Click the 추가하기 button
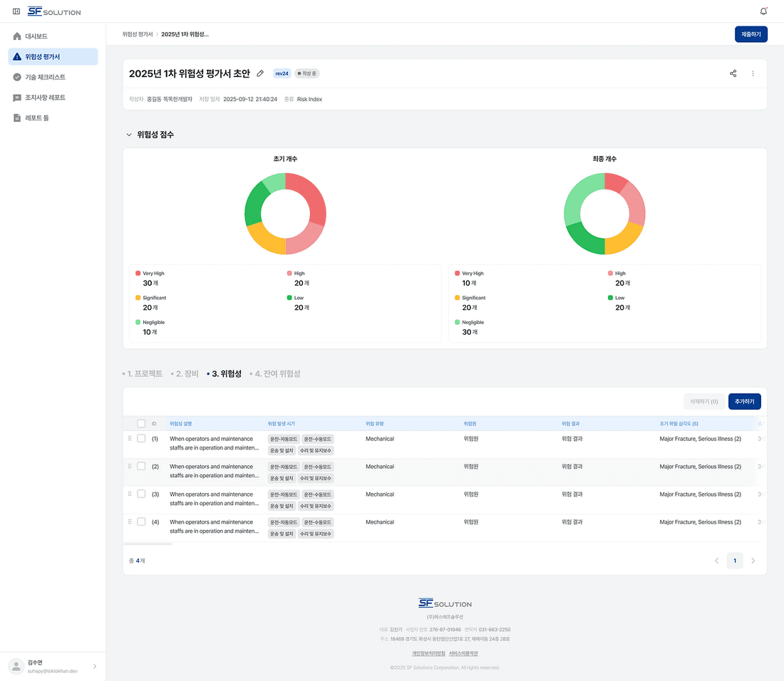This screenshot has width=784, height=681. [745, 402]
